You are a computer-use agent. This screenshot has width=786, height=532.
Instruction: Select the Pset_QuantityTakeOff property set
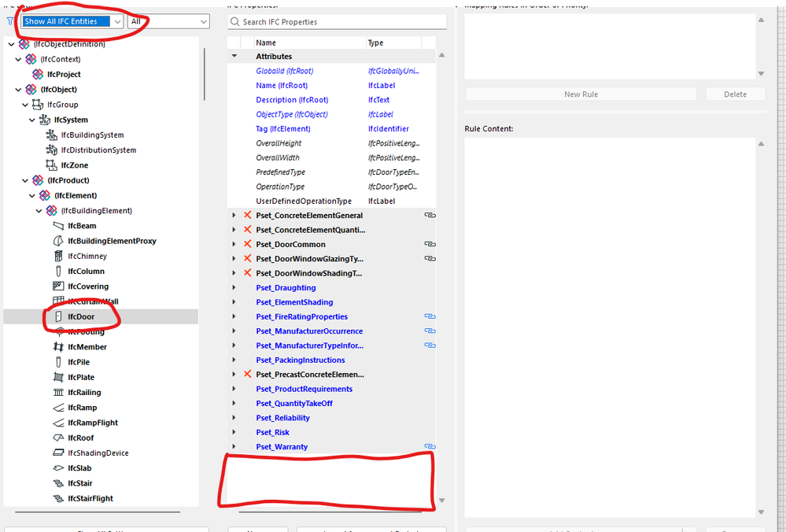[293, 403]
